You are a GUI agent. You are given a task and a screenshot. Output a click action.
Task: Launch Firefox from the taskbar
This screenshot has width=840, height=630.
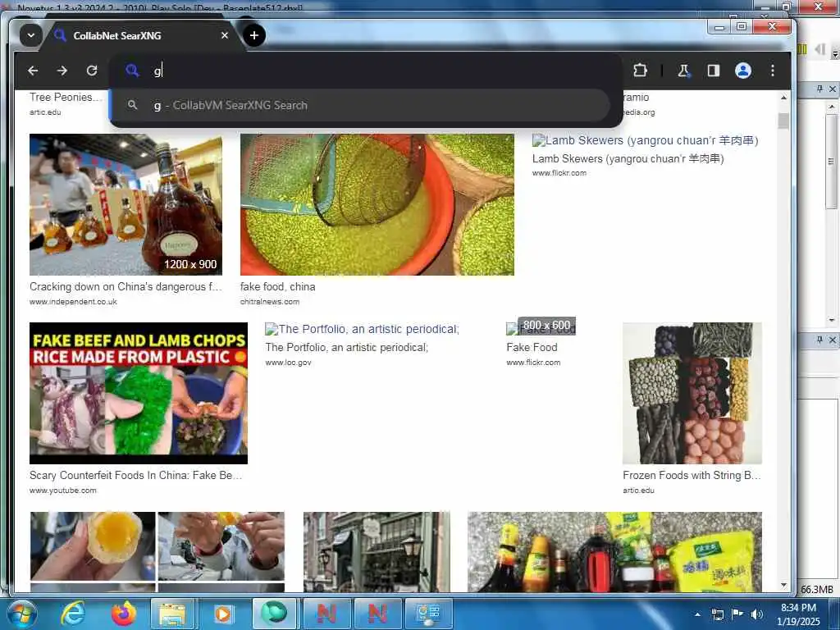click(x=124, y=614)
